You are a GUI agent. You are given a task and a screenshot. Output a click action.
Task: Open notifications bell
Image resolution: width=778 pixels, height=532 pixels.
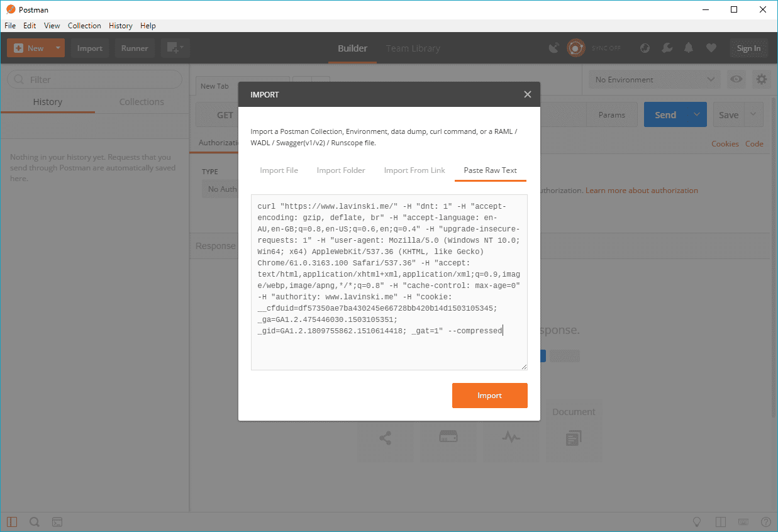tap(689, 48)
